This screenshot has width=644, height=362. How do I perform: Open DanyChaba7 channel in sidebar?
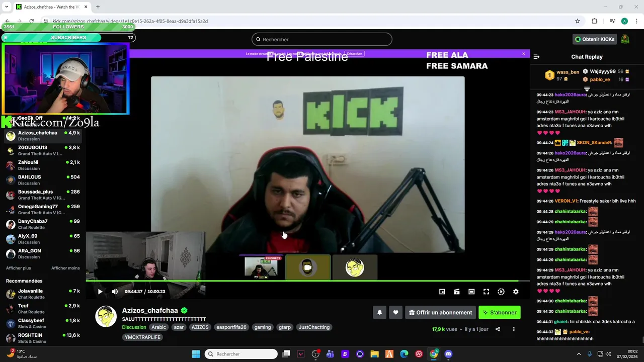pos(43,224)
